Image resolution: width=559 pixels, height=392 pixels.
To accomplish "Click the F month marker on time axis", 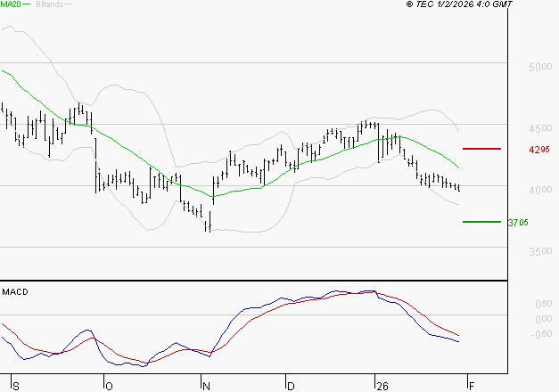I will point(472,386).
